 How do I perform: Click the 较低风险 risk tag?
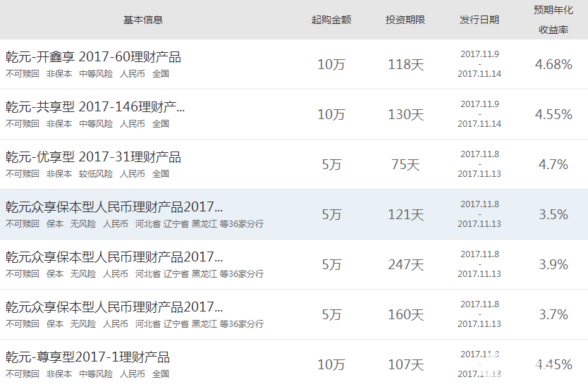point(96,173)
